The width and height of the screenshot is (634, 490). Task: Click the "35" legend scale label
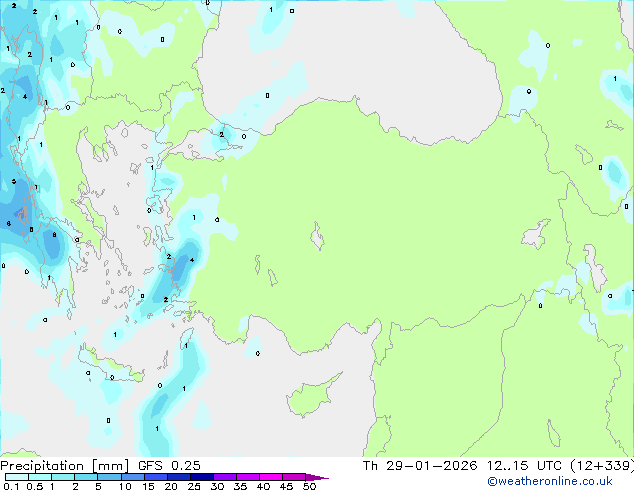(240, 486)
